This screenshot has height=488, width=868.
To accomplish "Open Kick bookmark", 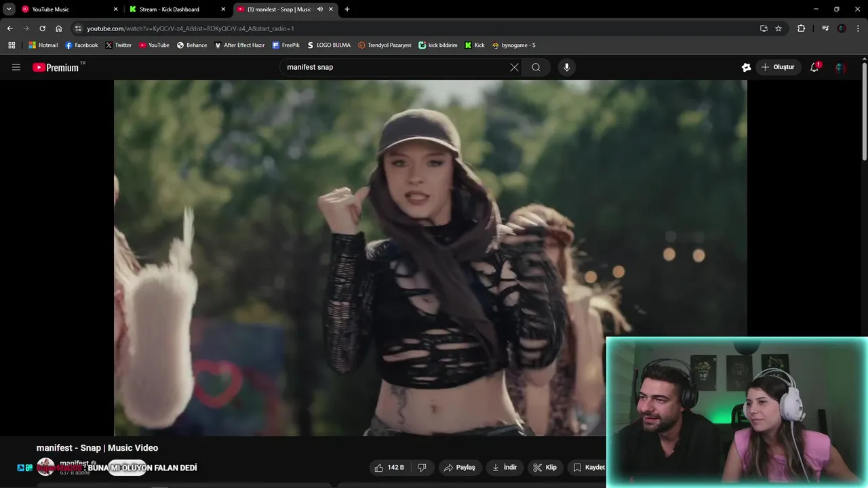I will click(475, 45).
